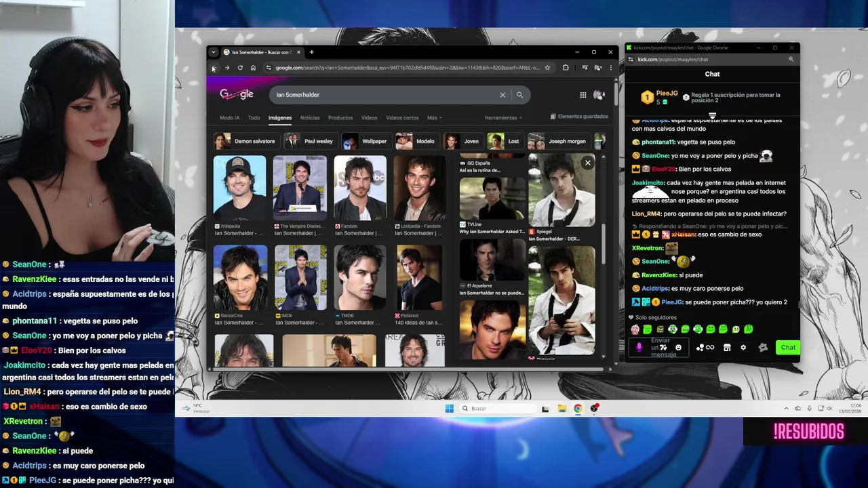This screenshot has width=868, height=488.
Task: Expand the Herramientas dropdown
Action: click(503, 118)
